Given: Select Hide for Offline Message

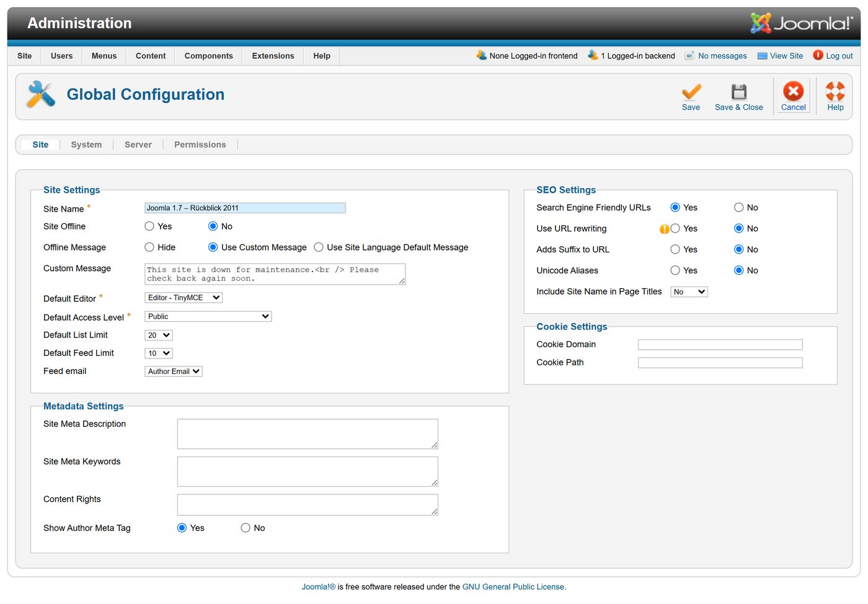Looking at the screenshot, I should point(149,247).
